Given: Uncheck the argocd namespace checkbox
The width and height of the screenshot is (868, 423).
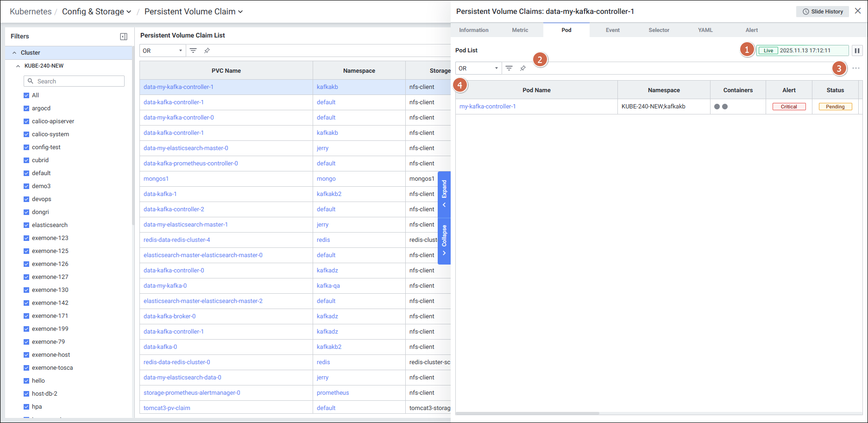Looking at the screenshot, I should tap(26, 108).
